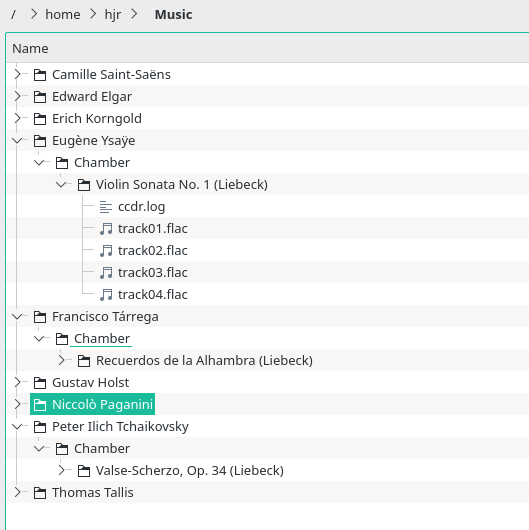529x530 pixels.
Task: Go to home in breadcrumb path
Action: click(x=63, y=15)
